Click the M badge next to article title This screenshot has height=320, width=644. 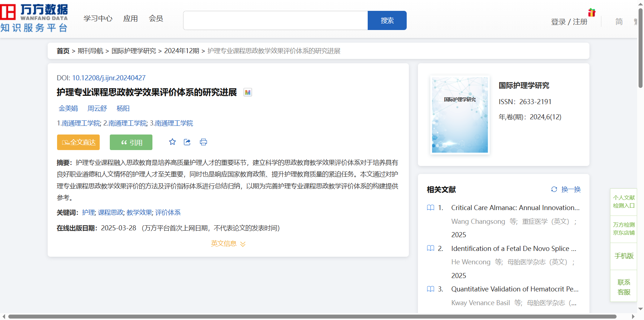click(247, 92)
